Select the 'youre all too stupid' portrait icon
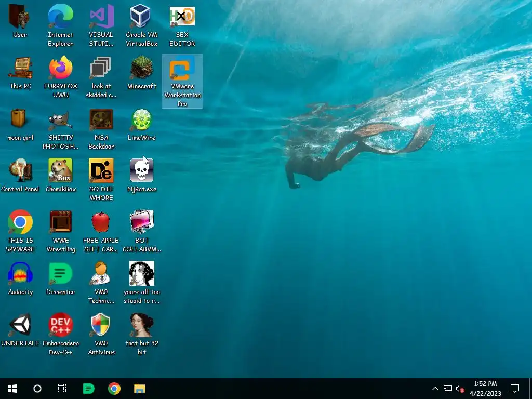 (x=141, y=273)
